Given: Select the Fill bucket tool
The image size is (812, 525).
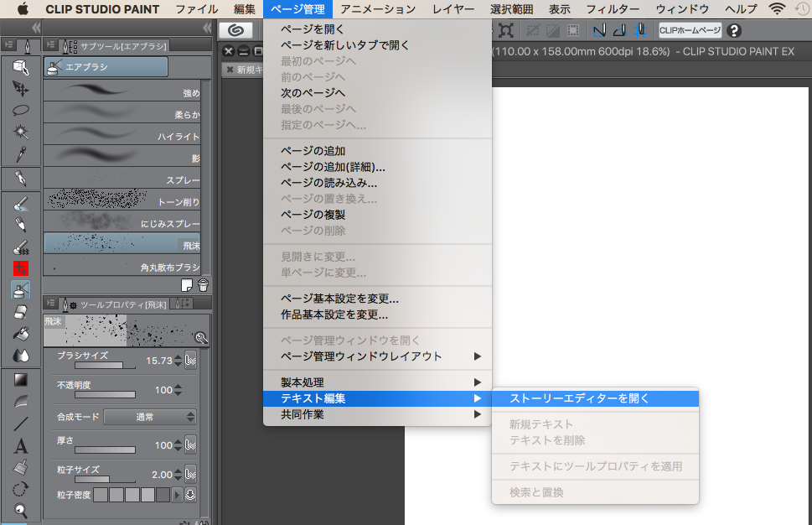Looking at the screenshot, I should pos(21,334).
